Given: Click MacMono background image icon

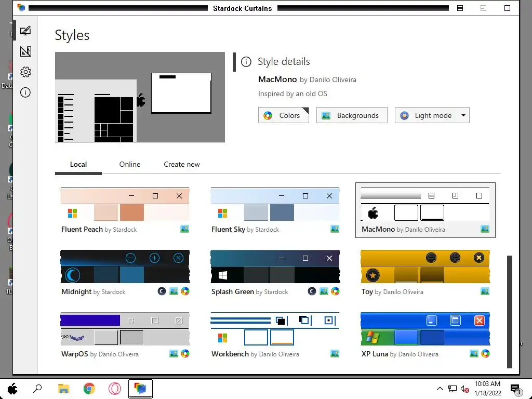Looking at the screenshot, I should 485,229.
